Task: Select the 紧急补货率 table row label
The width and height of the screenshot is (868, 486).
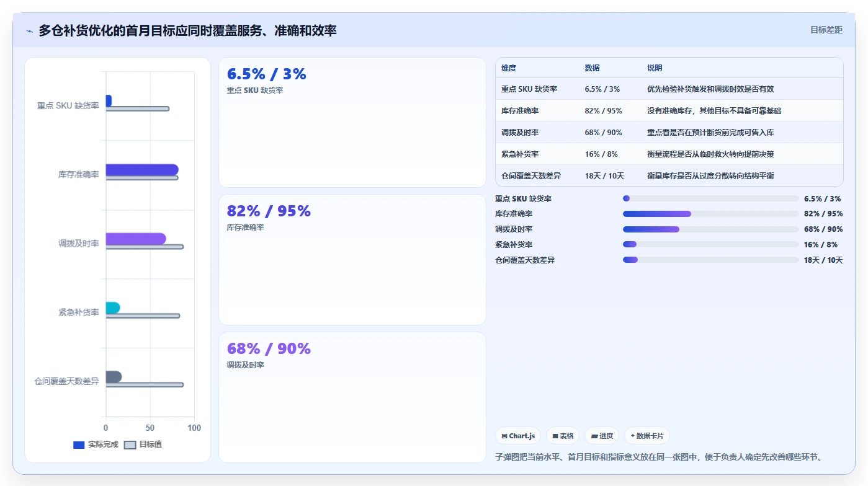Action: click(520, 154)
